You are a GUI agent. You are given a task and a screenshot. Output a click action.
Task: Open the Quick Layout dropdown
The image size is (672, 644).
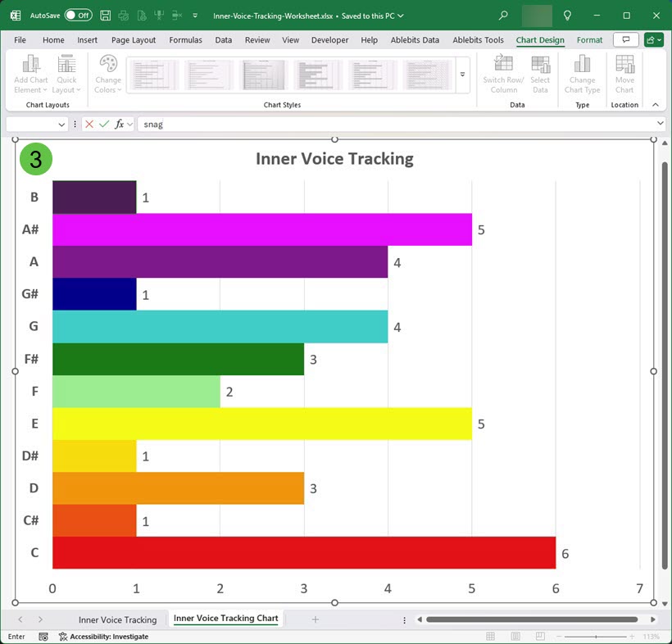point(66,75)
